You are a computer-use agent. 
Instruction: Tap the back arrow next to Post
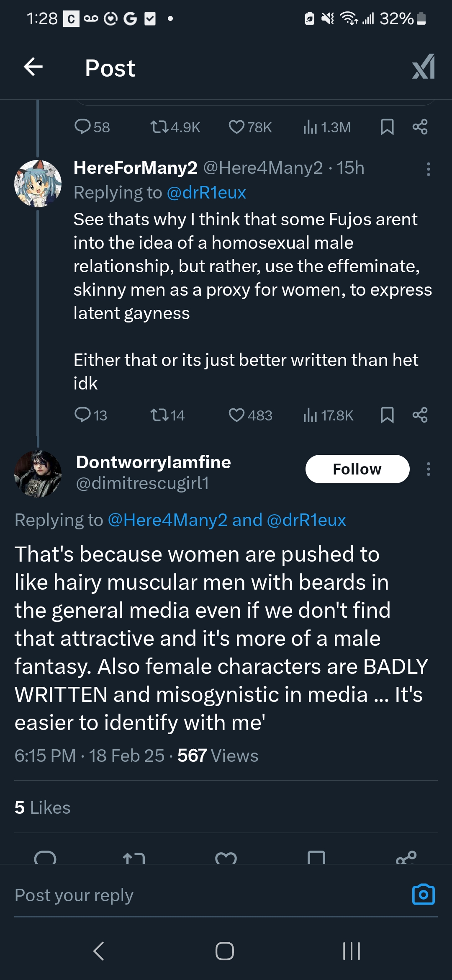[x=33, y=67]
